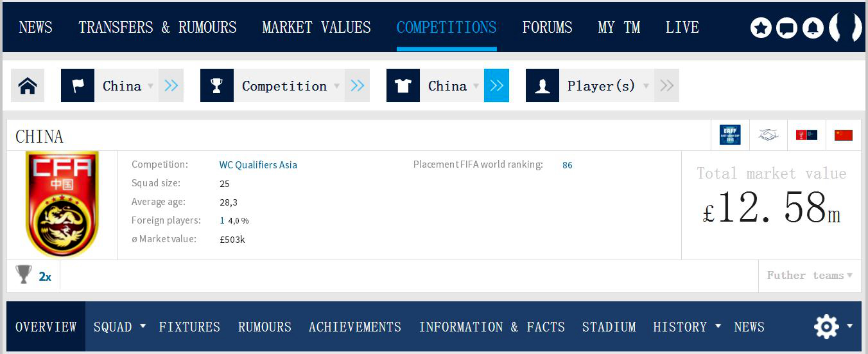Open the EAFF East Asian Cup logo
The image size is (868, 354).
point(730,135)
